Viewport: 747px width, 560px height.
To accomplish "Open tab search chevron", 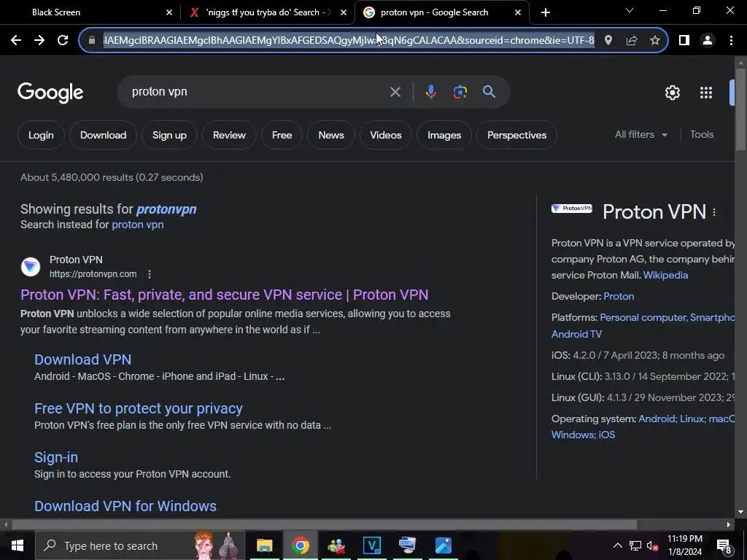I will click(630, 10).
